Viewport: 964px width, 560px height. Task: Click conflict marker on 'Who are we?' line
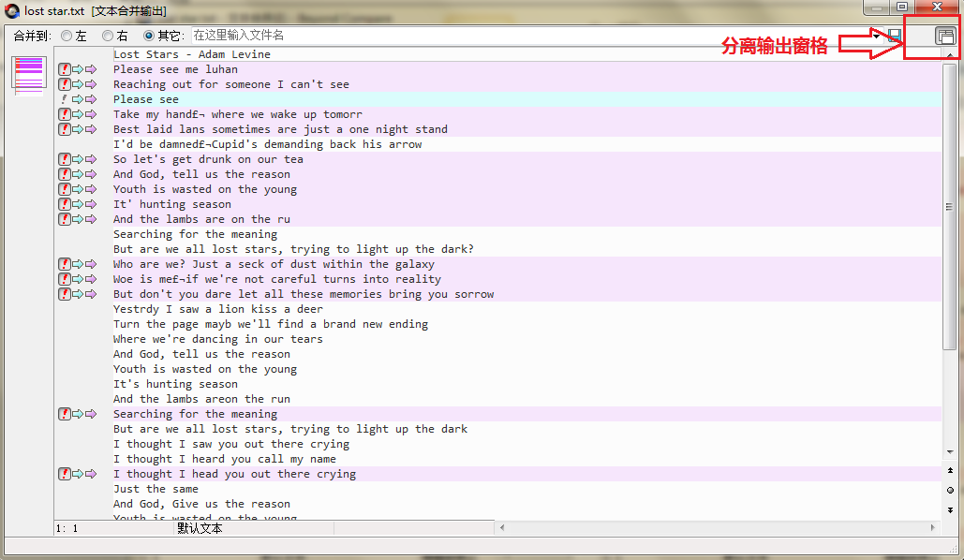click(x=65, y=264)
